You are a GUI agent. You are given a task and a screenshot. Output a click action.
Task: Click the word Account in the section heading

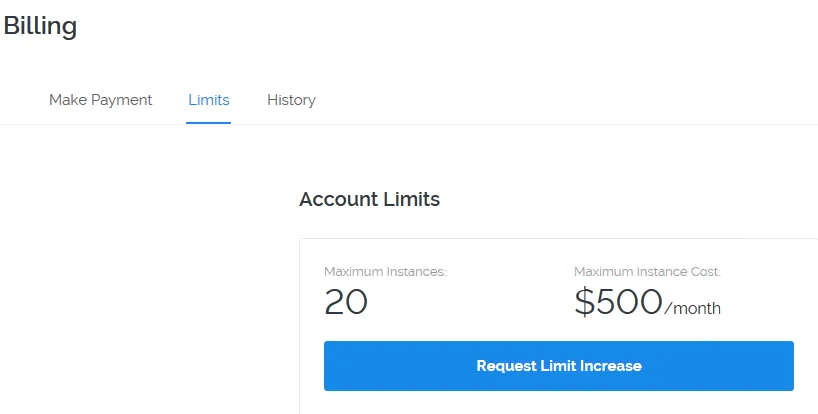[x=339, y=199]
